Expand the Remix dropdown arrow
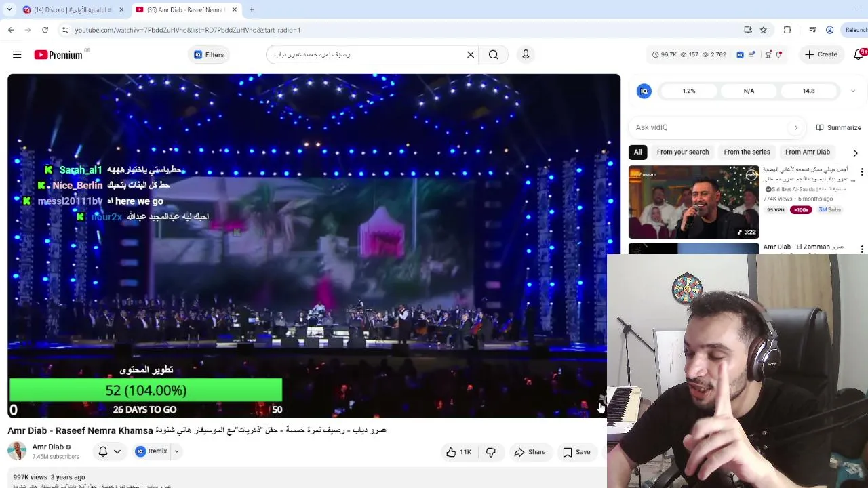The height and width of the screenshot is (488, 868). 176,451
